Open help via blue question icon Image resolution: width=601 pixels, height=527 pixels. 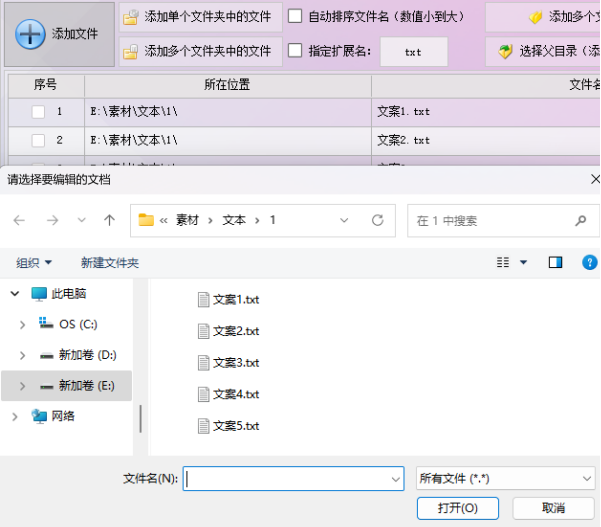pyautogui.click(x=590, y=263)
